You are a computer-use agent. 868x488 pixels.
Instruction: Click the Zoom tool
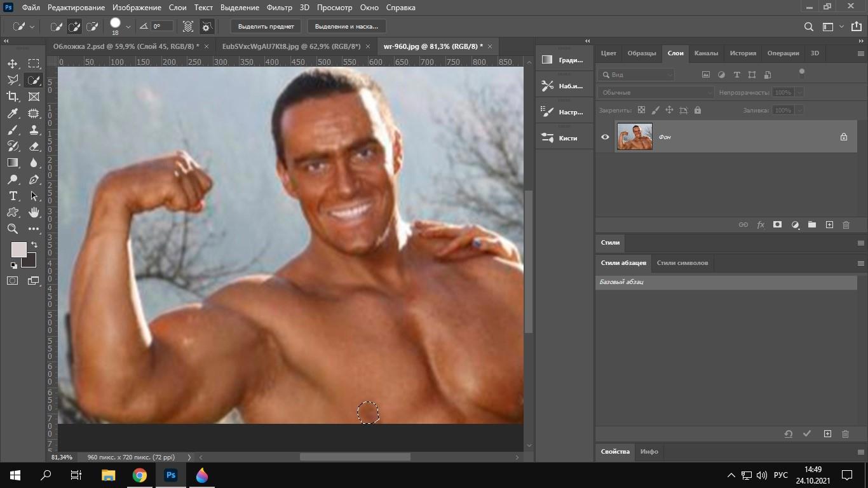(x=13, y=229)
